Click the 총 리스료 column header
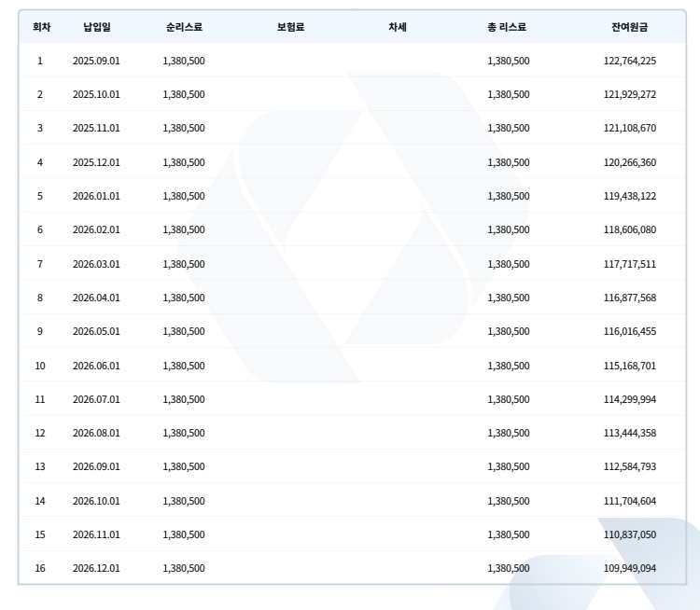The height and width of the screenshot is (610, 700). tap(507, 27)
